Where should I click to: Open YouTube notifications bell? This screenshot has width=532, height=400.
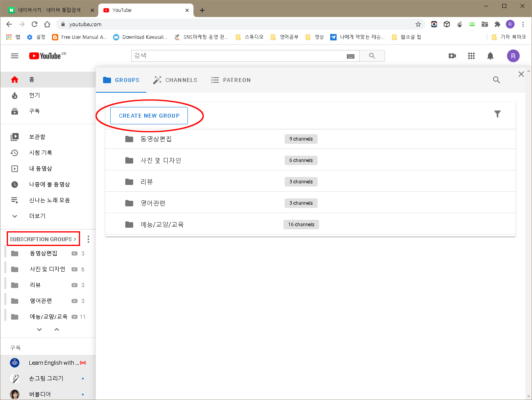click(490, 56)
